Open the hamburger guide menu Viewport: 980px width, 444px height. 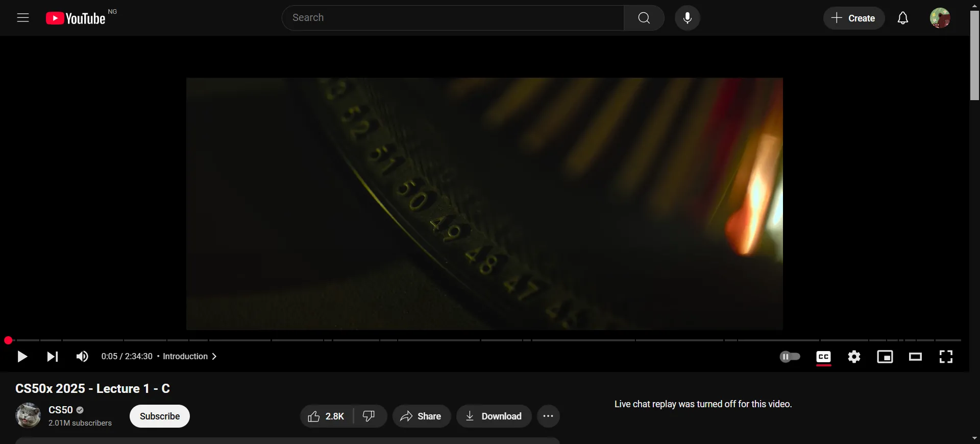(x=23, y=18)
